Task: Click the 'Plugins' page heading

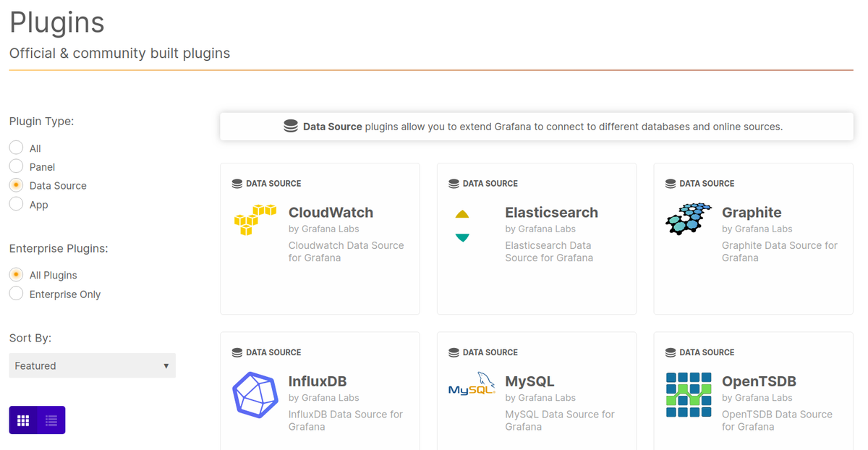Action: click(57, 22)
